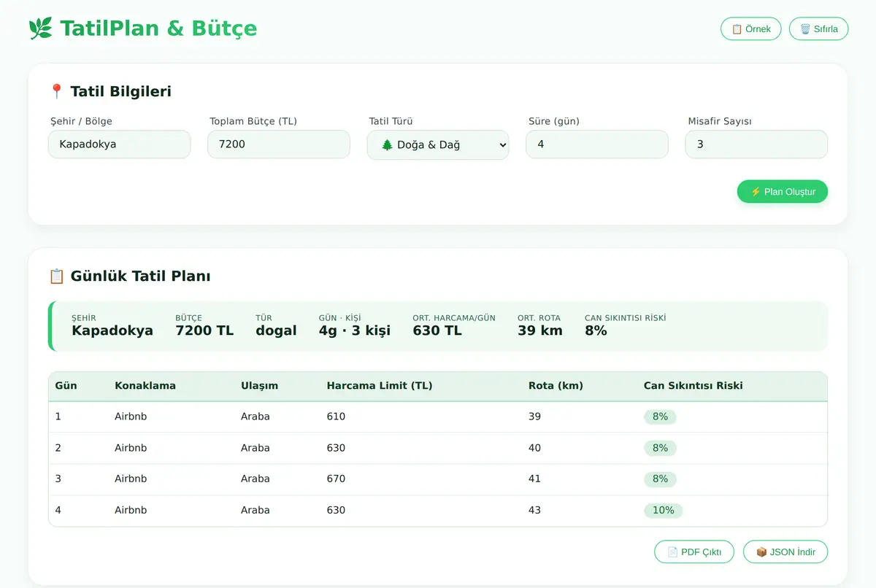
Task: Click route value 40 in the table
Action: pyautogui.click(x=535, y=448)
